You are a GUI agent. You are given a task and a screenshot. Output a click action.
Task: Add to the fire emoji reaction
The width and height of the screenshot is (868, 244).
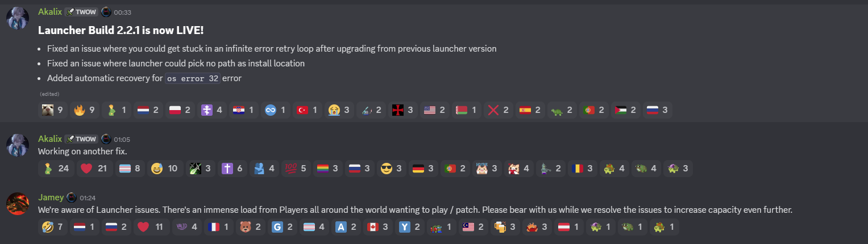click(x=86, y=110)
